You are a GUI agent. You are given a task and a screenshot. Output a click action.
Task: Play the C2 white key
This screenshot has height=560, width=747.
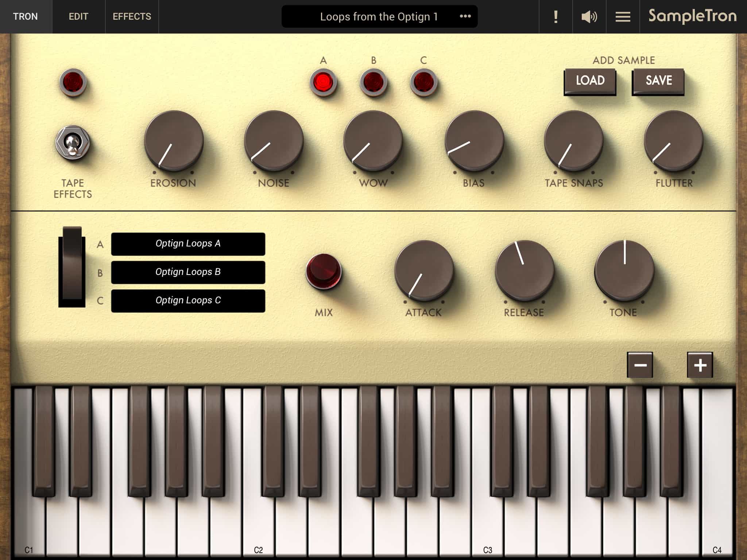[258, 525]
